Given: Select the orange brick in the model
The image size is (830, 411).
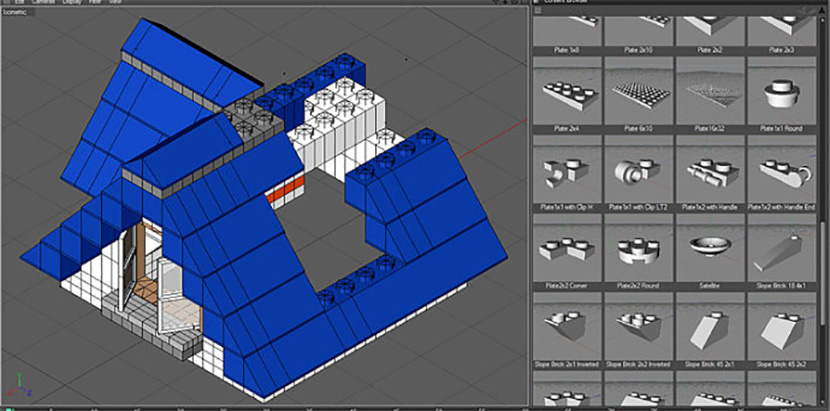Looking at the screenshot, I should point(285,191).
